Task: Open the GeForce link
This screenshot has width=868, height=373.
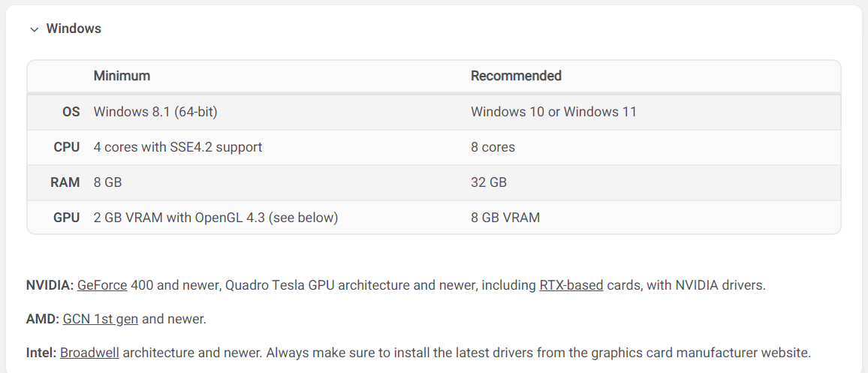Action: click(x=102, y=285)
